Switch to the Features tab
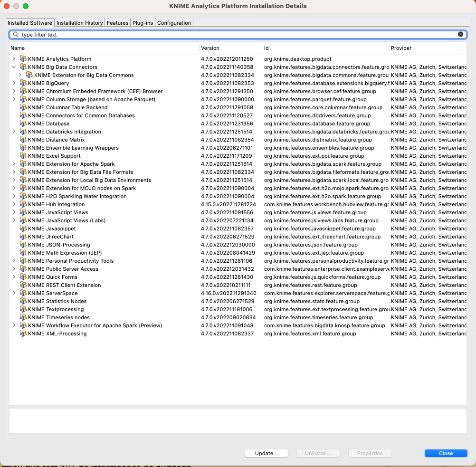Screen dimensions: 476x467 pos(117,23)
